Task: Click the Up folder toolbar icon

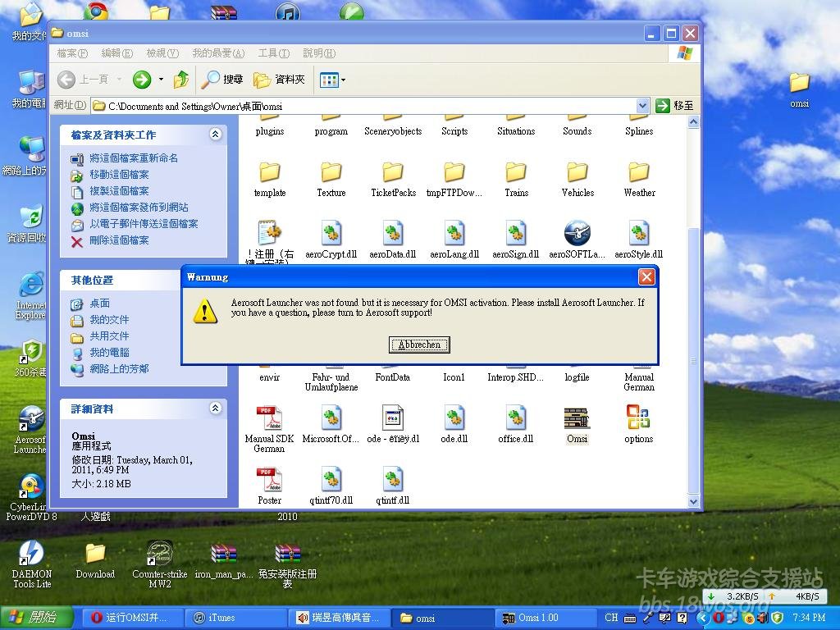Action: (x=181, y=80)
